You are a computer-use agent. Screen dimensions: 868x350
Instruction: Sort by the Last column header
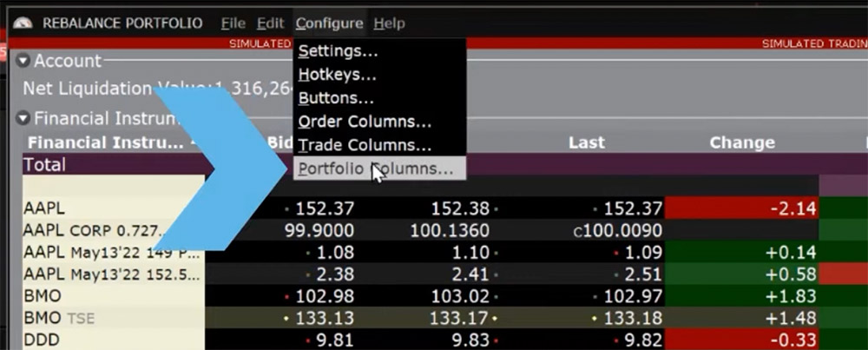[x=586, y=143]
